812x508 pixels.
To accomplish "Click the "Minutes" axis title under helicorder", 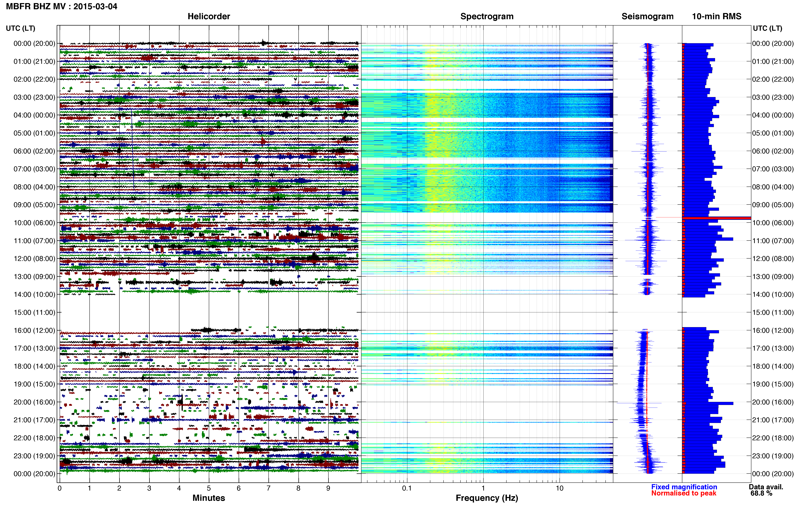I will [208, 498].
